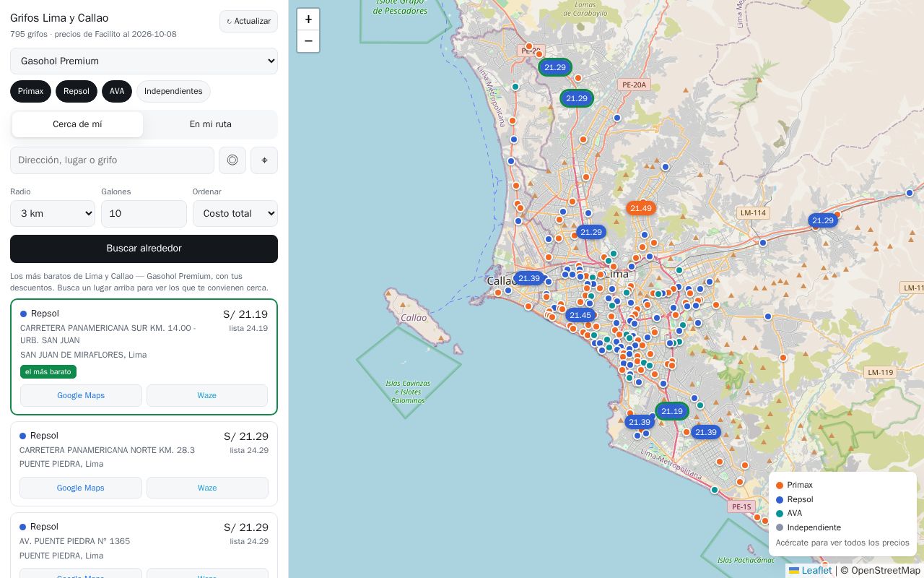Click the 'AV. PUENTE PIEDRA N° 1365' address
The image size is (924, 578).
click(x=75, y=541)
